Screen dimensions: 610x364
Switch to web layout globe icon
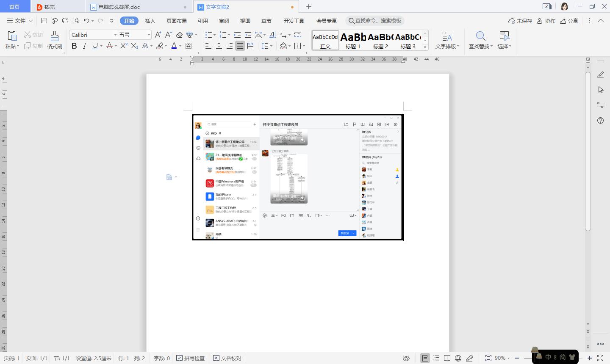(x=458, y=358)
